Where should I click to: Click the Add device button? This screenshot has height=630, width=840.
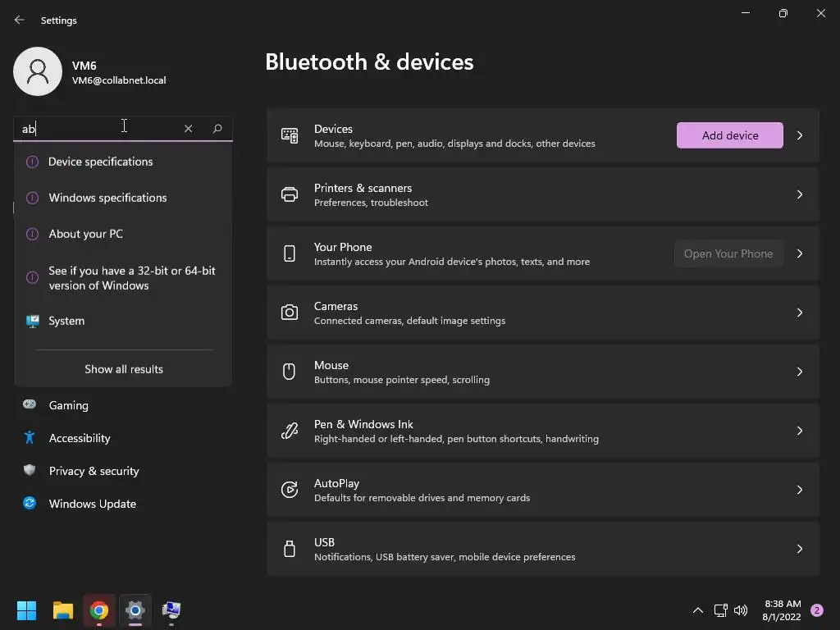coord(730,135)
